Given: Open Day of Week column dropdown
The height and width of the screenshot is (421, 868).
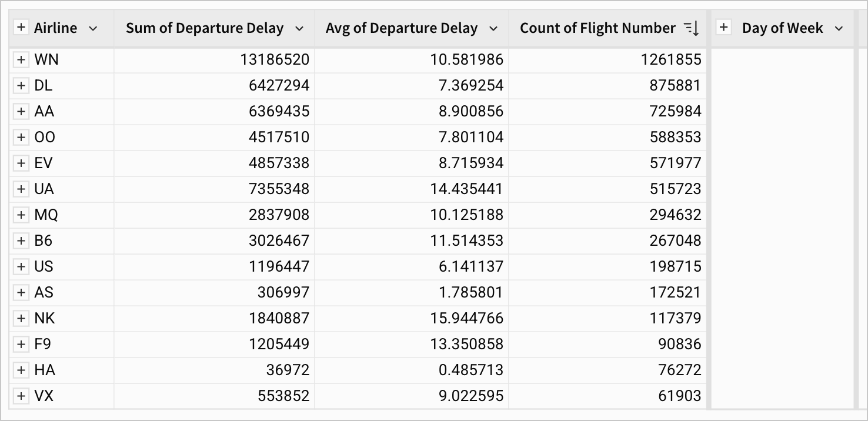Looking at the screenshot, I should [x=839, y=28].
